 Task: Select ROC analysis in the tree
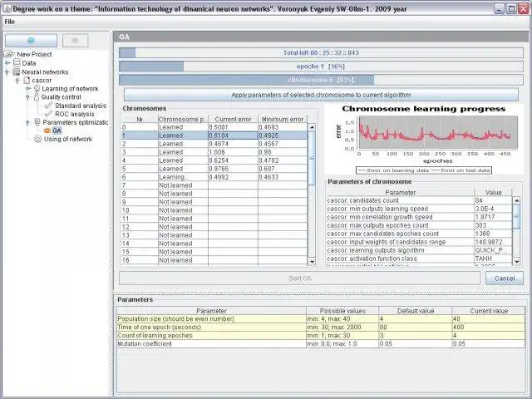tap(75, 114)
